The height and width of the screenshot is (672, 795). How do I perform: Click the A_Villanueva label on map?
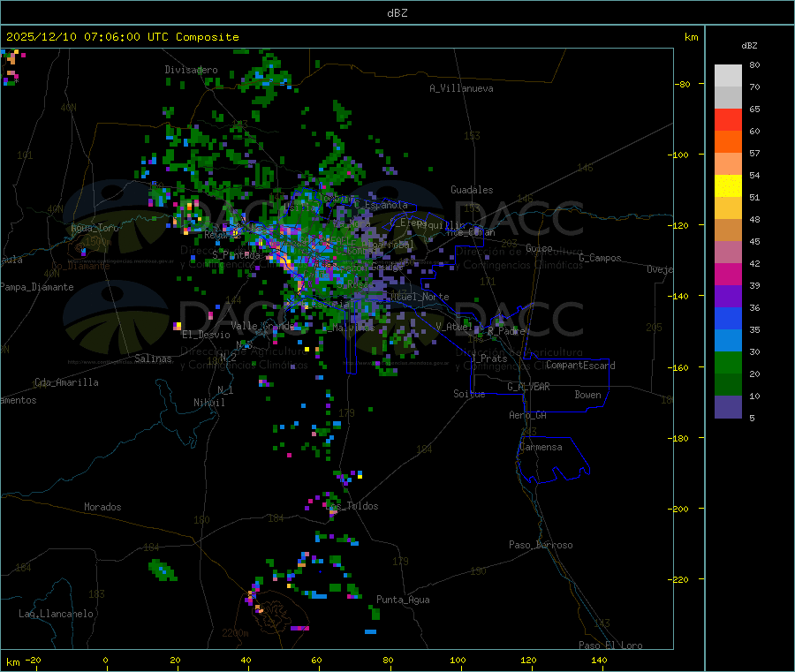(x=461, y=88)
